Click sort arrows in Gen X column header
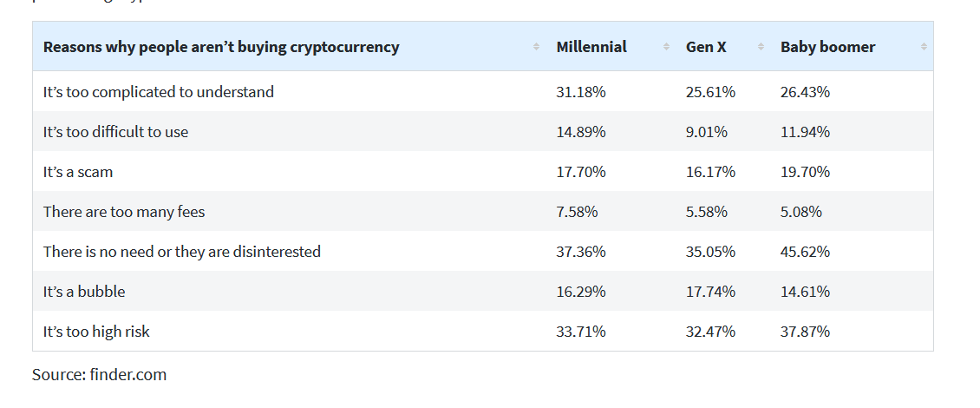Image resolution: width=980 pixels, height=408 pixels. (761, 47)
